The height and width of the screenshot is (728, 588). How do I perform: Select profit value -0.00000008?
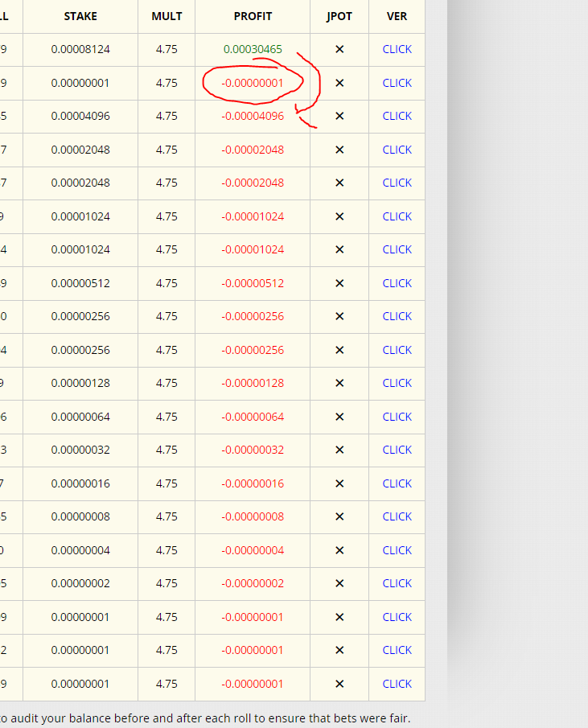[253, 516]
